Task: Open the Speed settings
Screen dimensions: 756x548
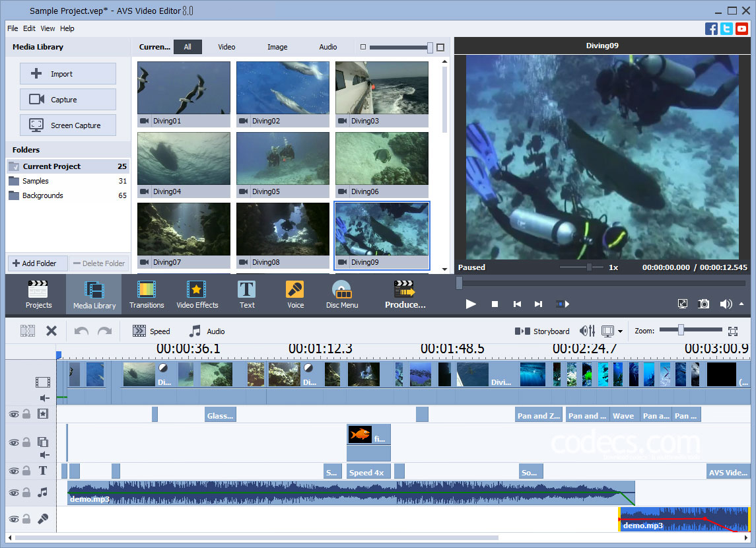Action: click(151, 331)
